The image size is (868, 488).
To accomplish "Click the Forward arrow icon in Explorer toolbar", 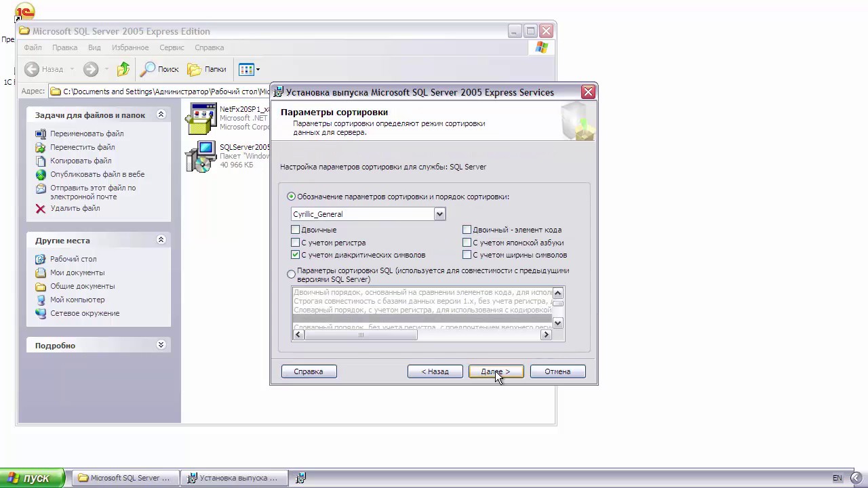I will (x=91, y=69).
